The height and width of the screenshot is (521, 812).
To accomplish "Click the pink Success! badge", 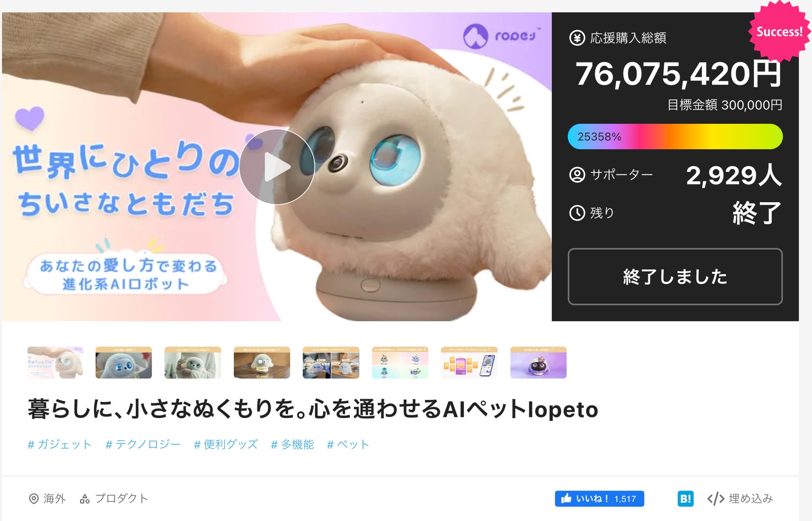I will (x=779, y=32).
